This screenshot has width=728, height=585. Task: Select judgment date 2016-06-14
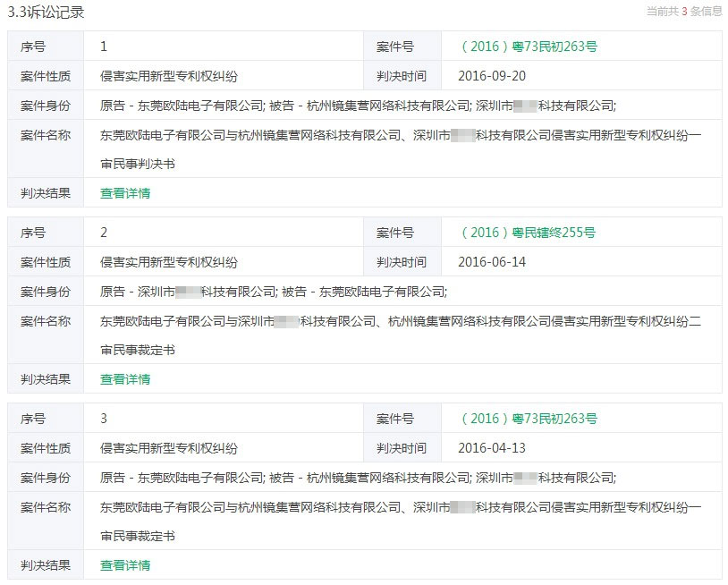(492, 262)
